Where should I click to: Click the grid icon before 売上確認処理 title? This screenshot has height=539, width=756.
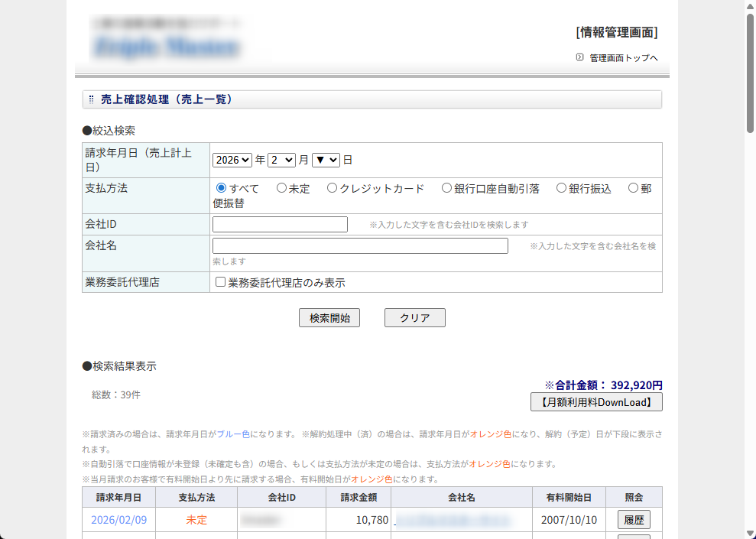coord(92,99)
